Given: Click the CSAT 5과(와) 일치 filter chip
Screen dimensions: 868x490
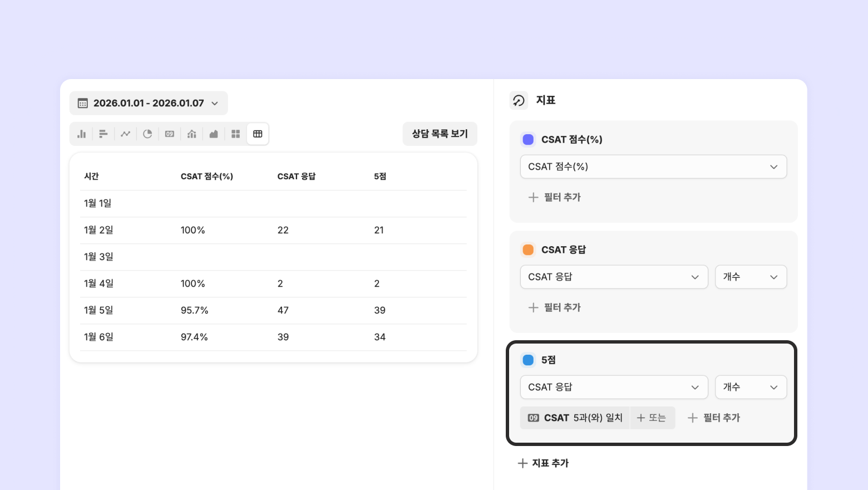Looking at the screenshot, I should [575, 418].
